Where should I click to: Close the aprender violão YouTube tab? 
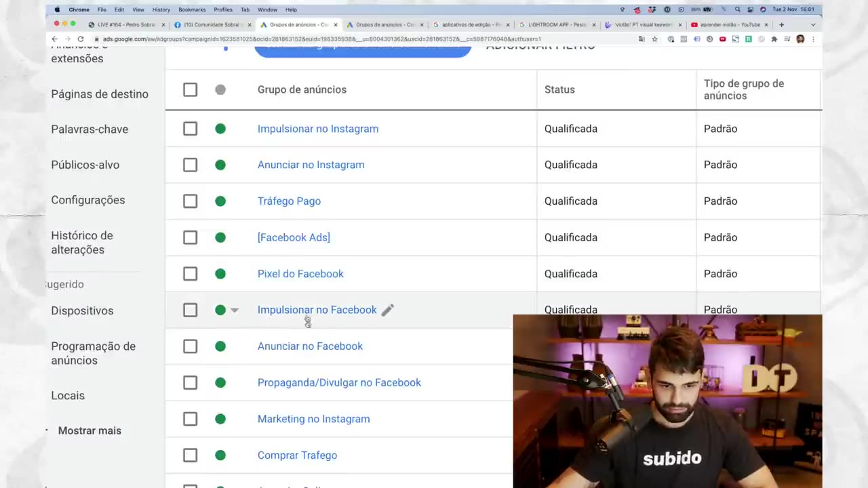[766, 25]
